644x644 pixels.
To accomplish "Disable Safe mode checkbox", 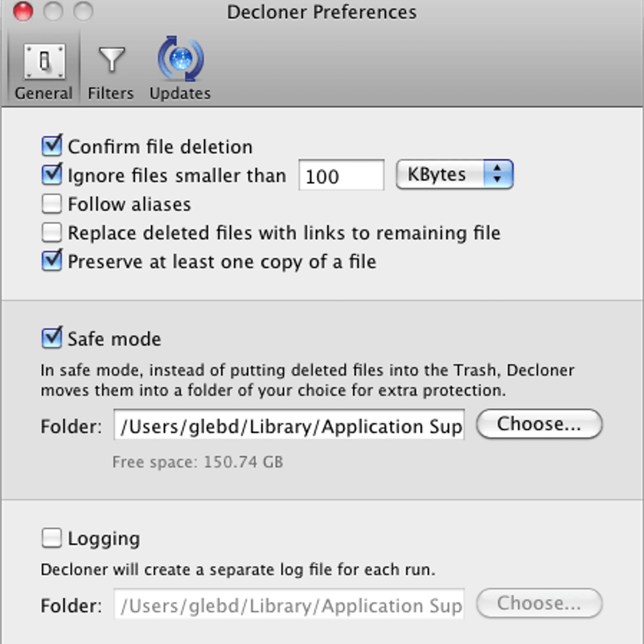I will 52,339.
